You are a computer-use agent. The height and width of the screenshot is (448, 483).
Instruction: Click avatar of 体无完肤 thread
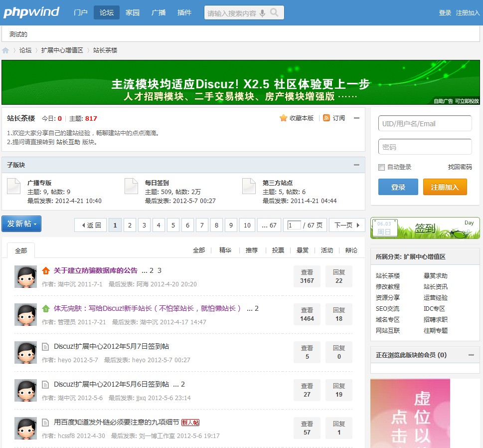[25, 314]
